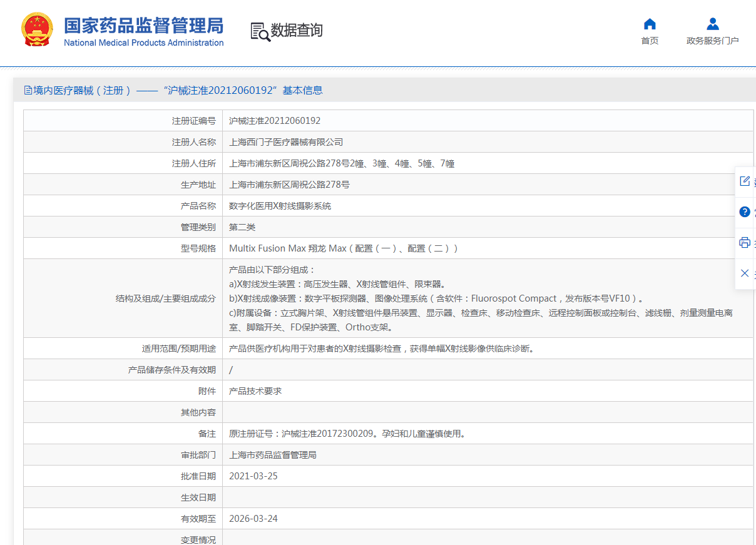Open the 首页 home icon
The width and height of the screenshot is (756, 545).
pyautogui.click(x=650, y=24)
